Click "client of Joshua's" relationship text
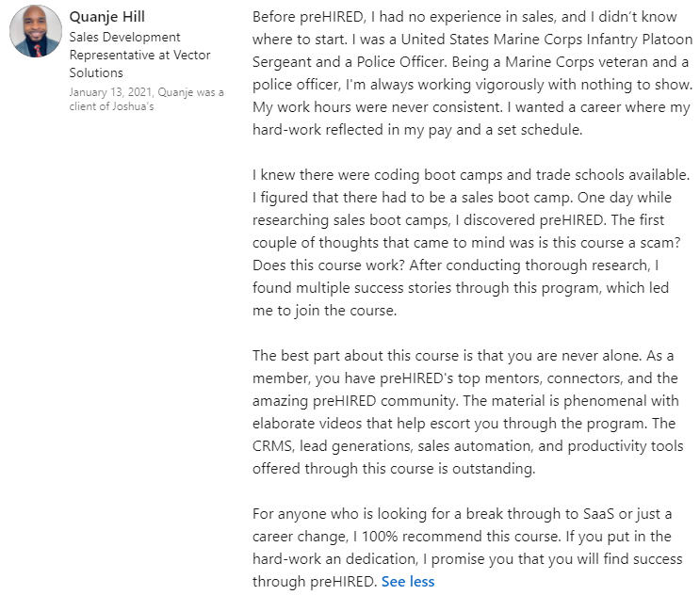The width and height of the screenshot is (700, 595). coord(112,106)
